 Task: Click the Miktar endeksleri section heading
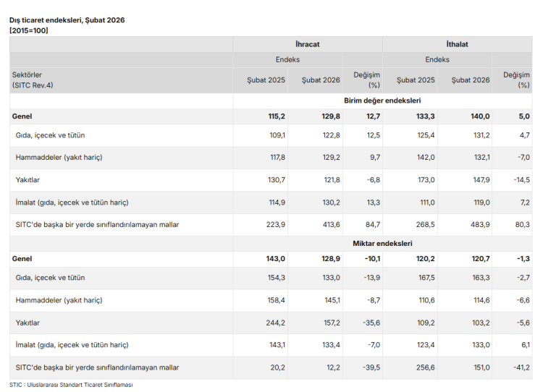pos(382,244)
